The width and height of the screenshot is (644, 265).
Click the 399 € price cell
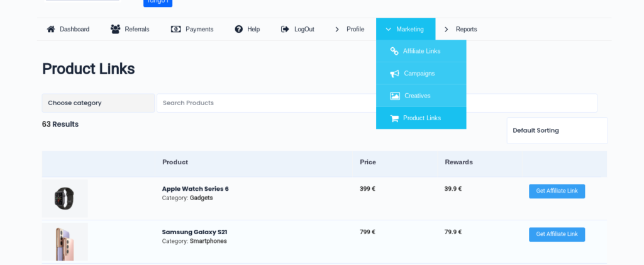(367, 189)
